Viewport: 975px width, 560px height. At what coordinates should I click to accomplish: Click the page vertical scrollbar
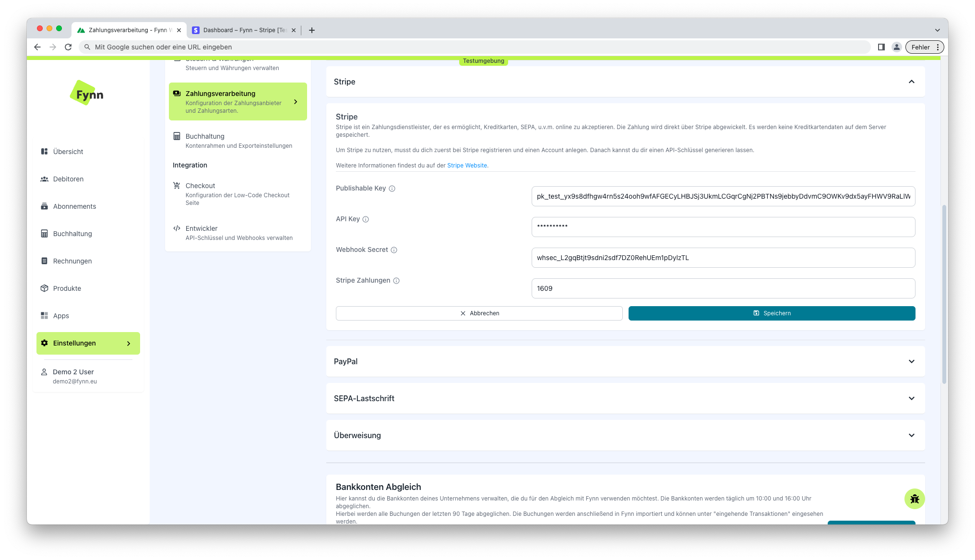pos(944,294)
